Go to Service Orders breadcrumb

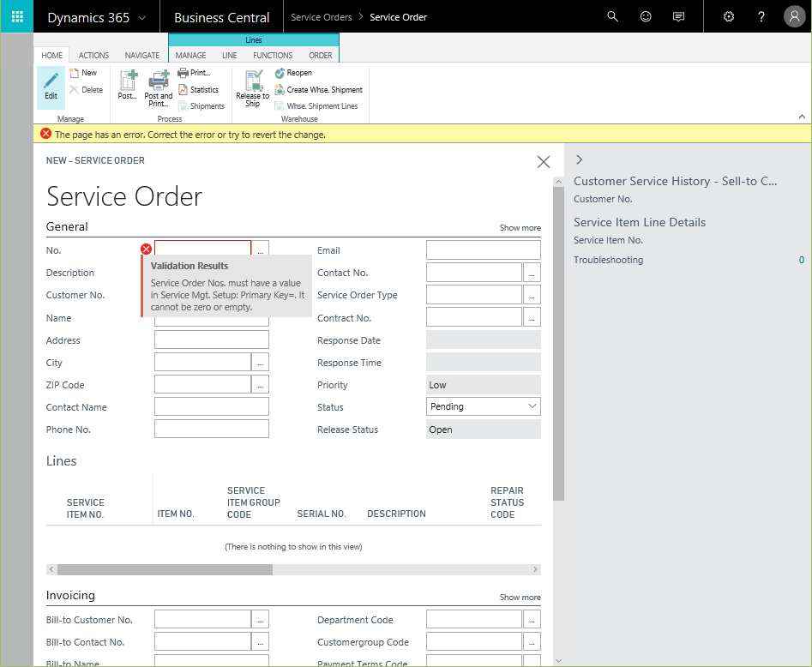pos(321,17)
